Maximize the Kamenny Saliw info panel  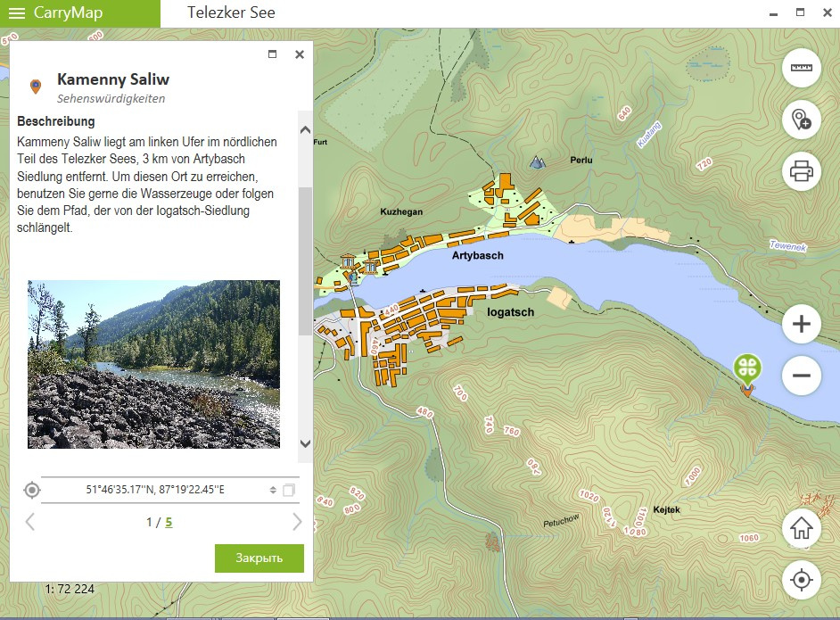pos(273,54)
